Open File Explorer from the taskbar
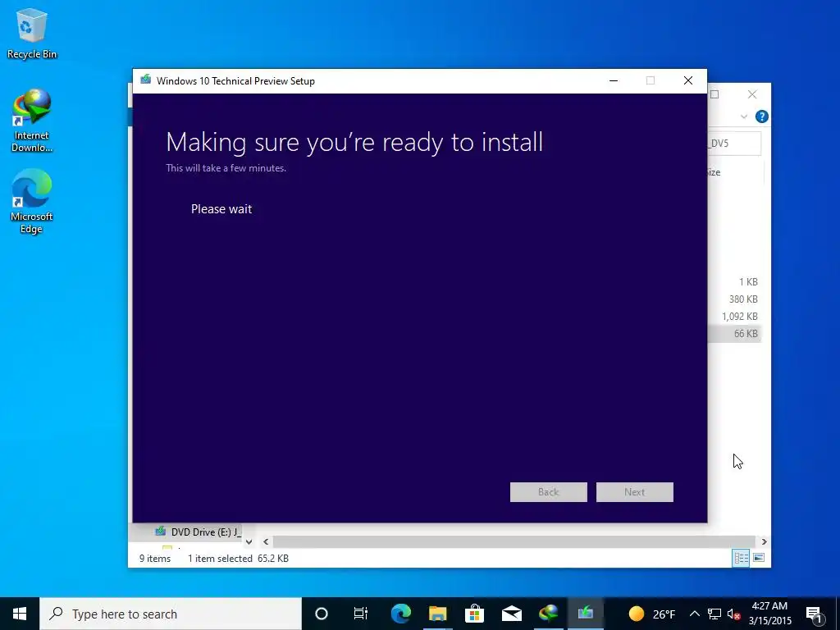The image size is (840, 630). 438,614
